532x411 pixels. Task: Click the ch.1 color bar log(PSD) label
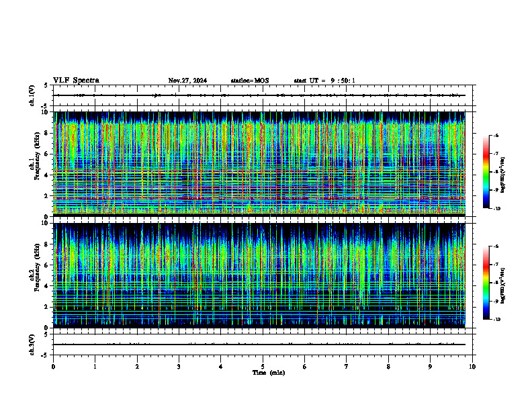(x=503, y=175)
